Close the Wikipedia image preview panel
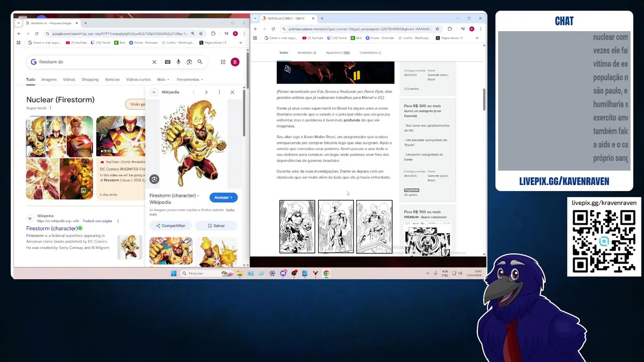 (232, 92)
